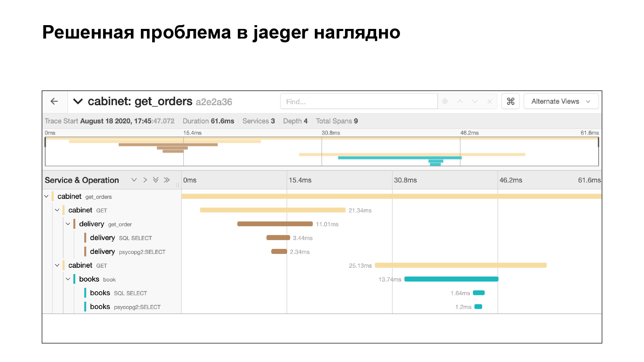
Task: Click the back arrow to return to search
Action: (55, 101)
